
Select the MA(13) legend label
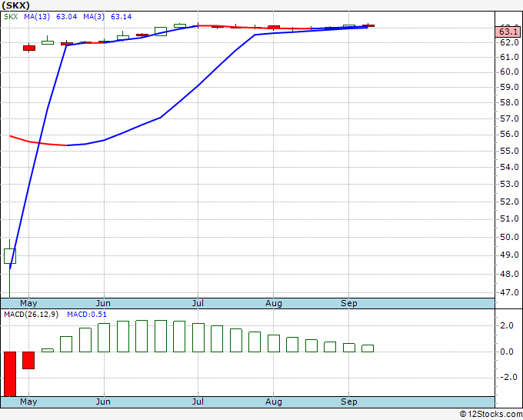point(33,15)
